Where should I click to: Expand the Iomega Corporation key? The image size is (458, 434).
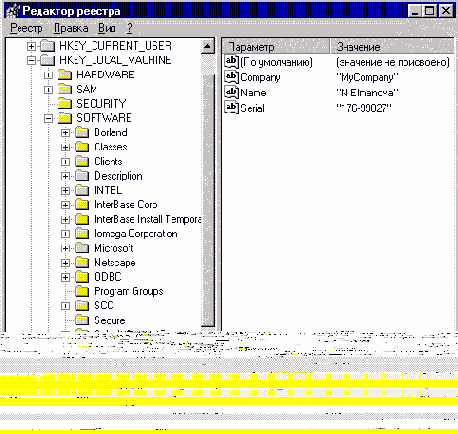pos(66,234)
